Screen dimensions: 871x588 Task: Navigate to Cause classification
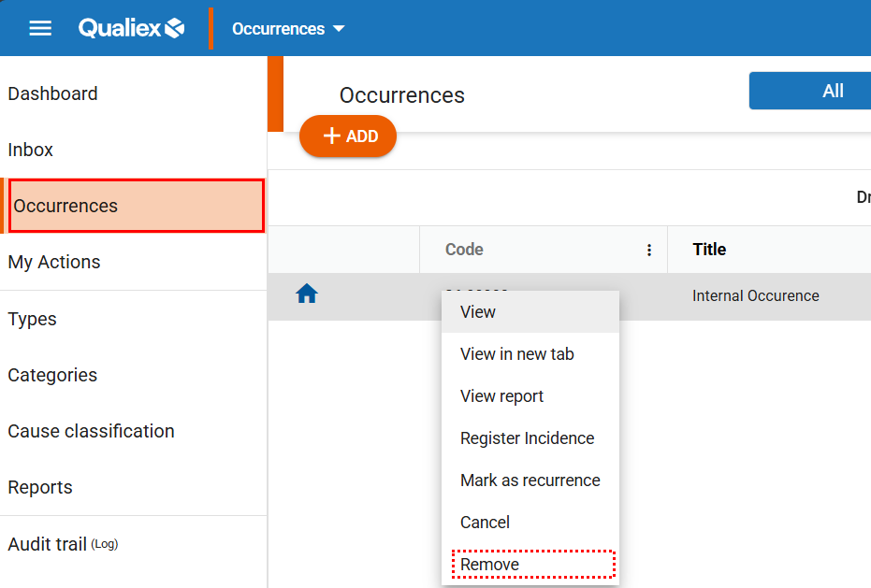click(91, 431)
